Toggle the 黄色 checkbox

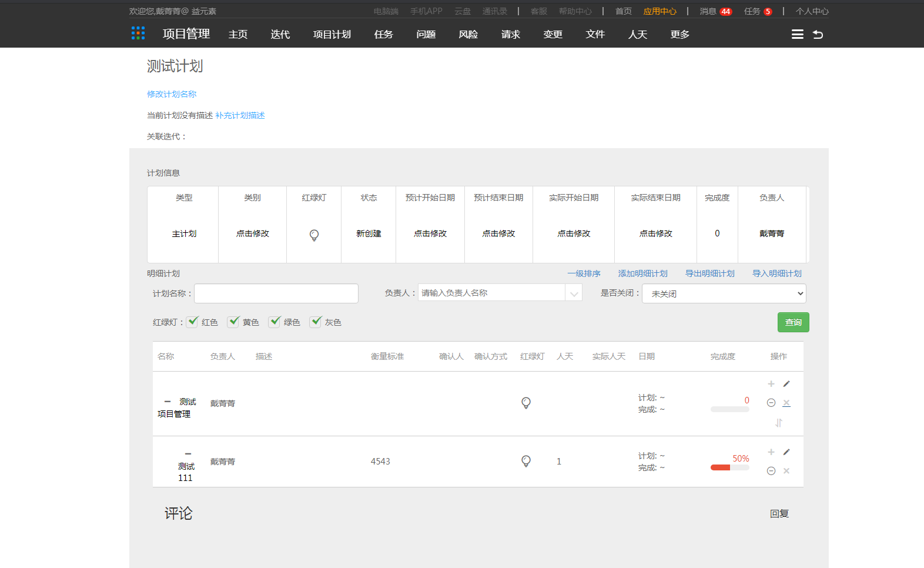click(x=233, y=322)
